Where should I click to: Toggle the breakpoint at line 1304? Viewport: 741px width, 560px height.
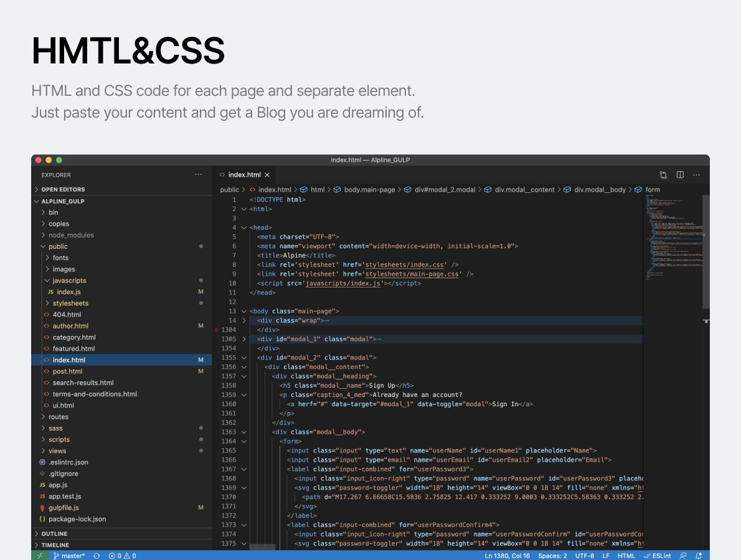[x=217, y=330]
